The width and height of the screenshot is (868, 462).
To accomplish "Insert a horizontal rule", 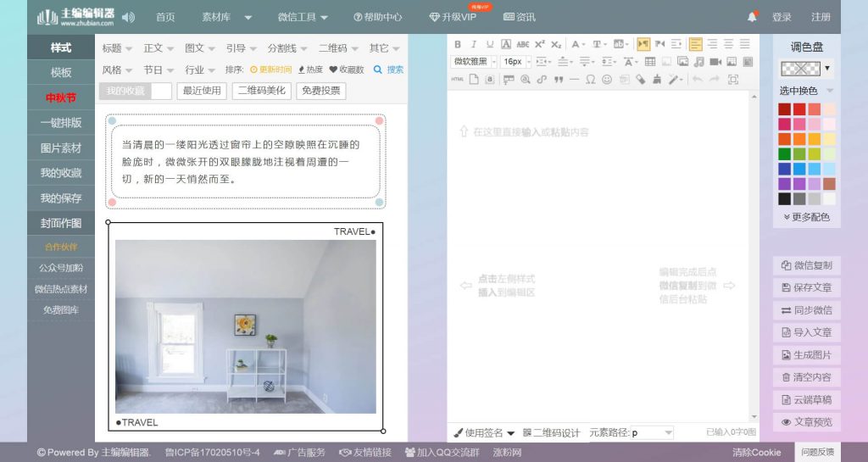I will coord(574,80).
